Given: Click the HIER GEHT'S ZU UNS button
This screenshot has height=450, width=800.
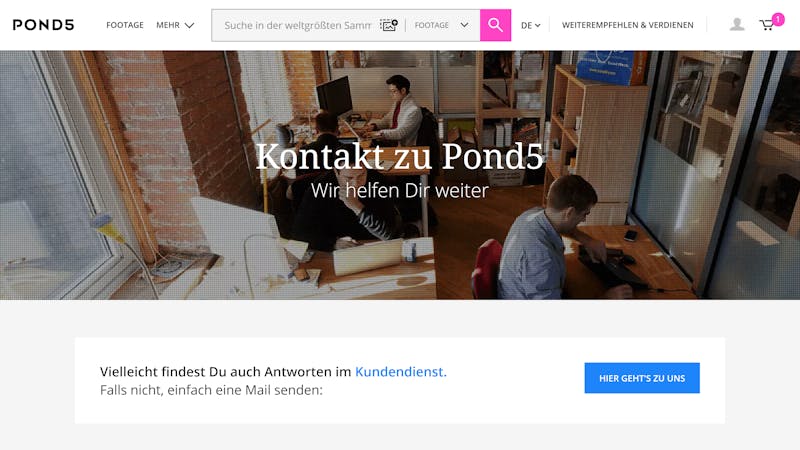Looking at the screenshot, I should point(642,378).
